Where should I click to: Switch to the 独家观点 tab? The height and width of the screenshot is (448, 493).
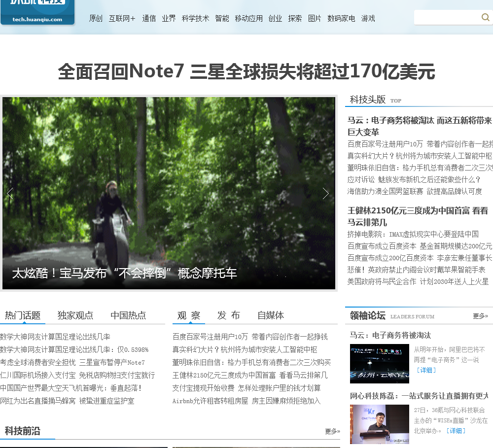click(x=75, y=315)
